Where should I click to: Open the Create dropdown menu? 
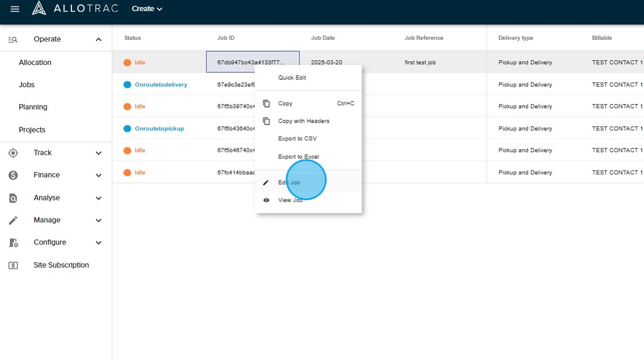[x=147, y=9]
